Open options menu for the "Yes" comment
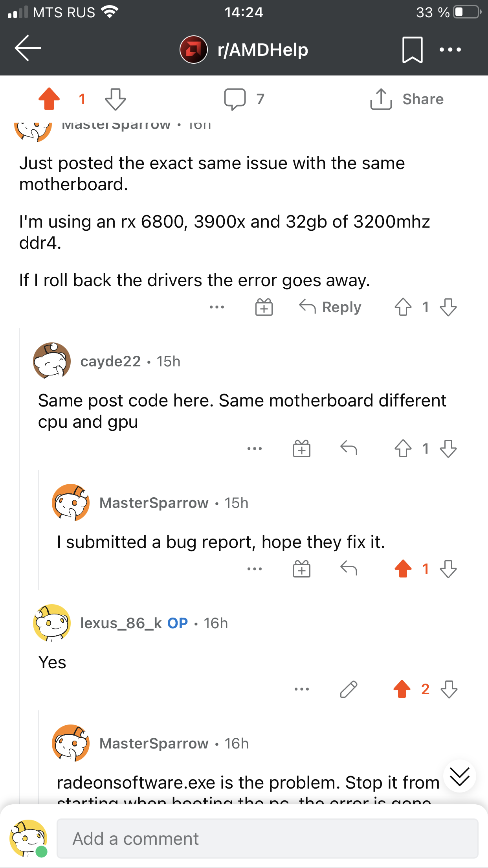The image size is (488, 868). pyautogui.click(x=301, y=689)
